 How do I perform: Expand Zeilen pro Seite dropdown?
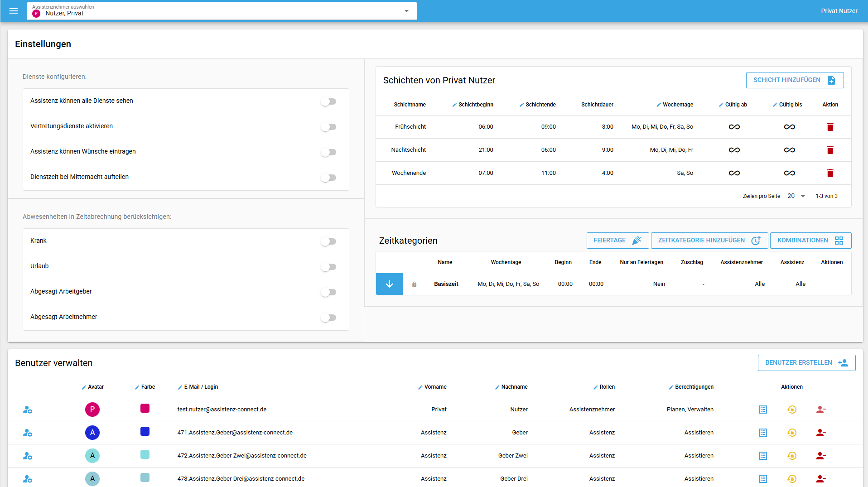tap(796, 196)
